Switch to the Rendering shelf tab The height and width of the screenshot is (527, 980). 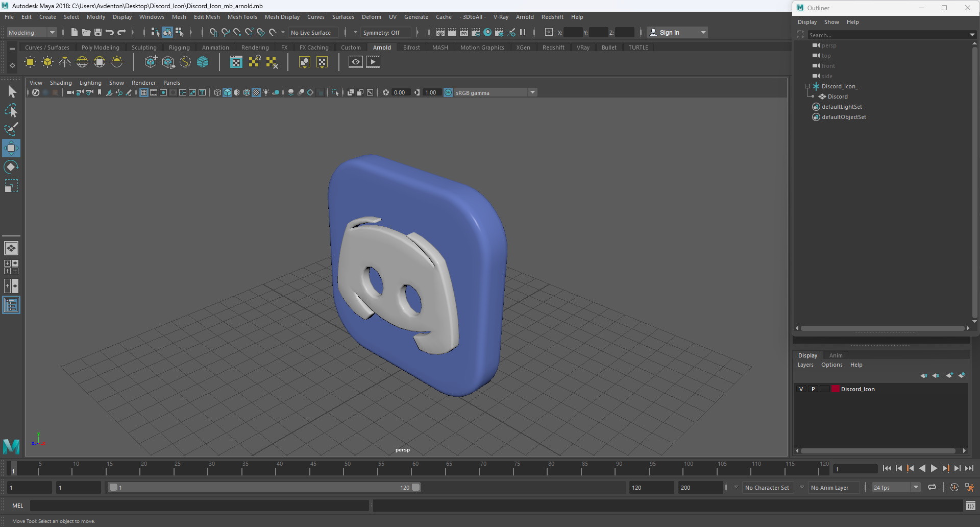coord(255,47)
